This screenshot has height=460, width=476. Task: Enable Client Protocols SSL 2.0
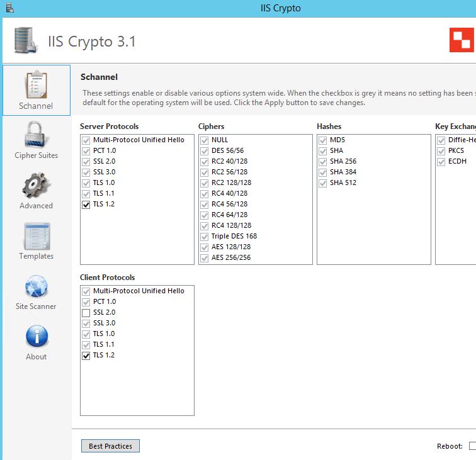point(86,313)
